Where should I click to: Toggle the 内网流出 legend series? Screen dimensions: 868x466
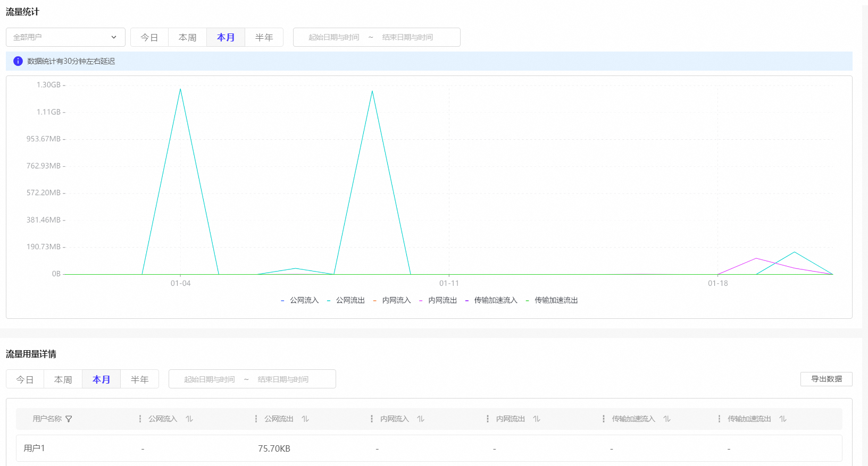pos(438,300)
